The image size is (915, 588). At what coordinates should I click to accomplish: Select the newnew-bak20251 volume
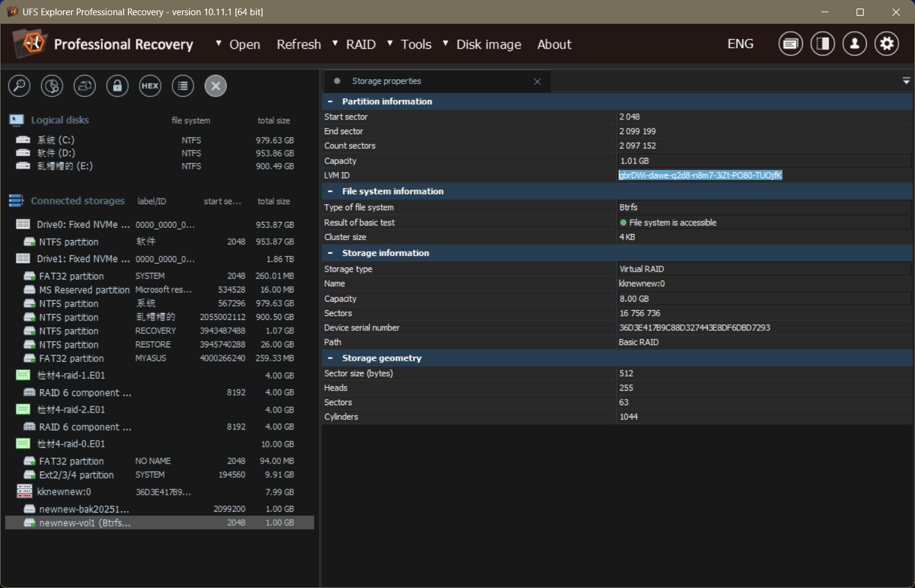click(160, 509)
